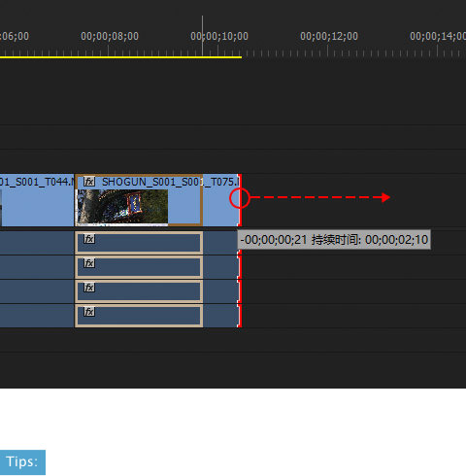Select the T044 audio clip on top audio track
The width and height of the screenshot is (466, 476).
click(x=37, y=243)
